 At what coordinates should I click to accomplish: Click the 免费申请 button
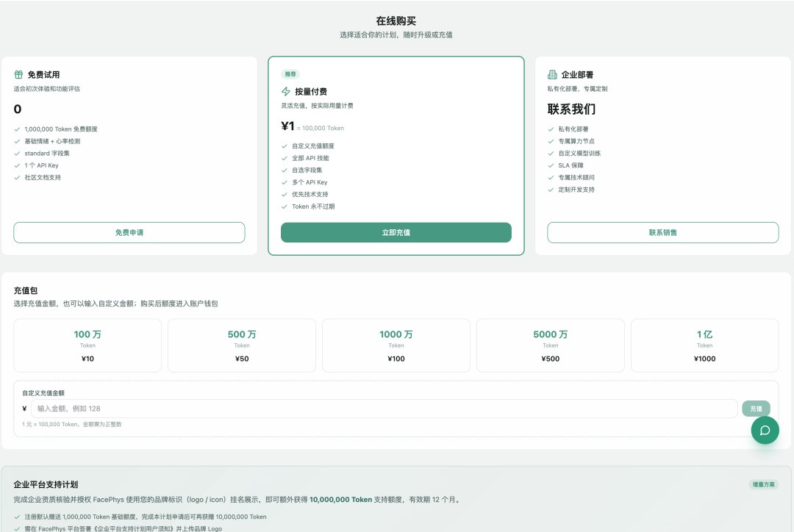pyautogui.click(x=129, y=232)
